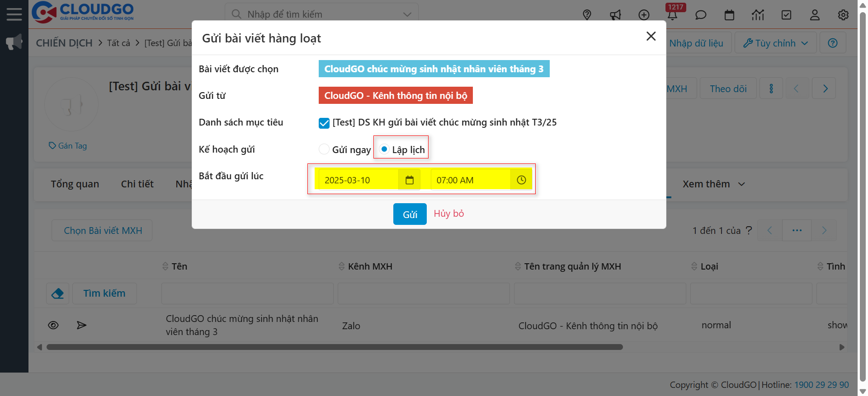Open the three-dot more actions button
868x396 pixels.
(x=771, y=89)
